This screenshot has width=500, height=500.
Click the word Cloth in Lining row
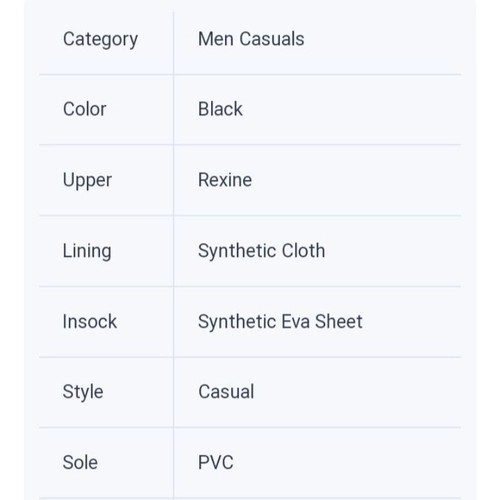(304, 251)
